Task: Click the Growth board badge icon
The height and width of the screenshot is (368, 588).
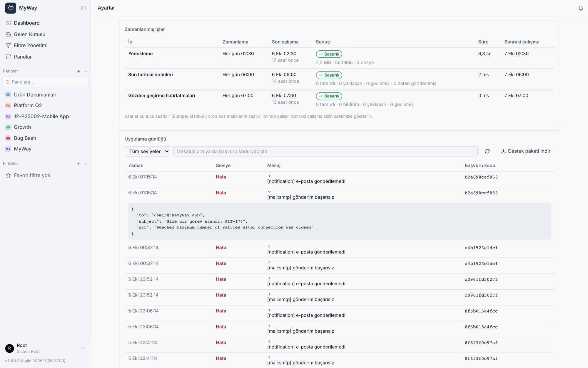Action: coord(8,127)
